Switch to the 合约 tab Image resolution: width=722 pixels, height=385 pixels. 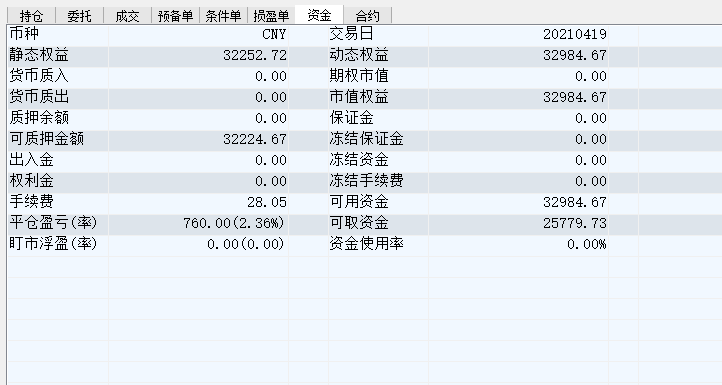point(367,16)
